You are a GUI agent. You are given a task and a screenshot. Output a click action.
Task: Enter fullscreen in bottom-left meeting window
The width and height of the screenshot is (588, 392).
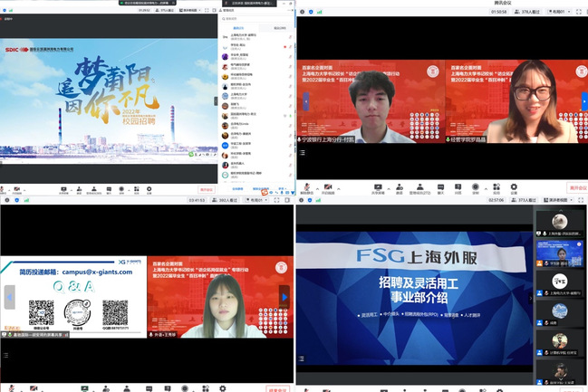tap(276, 200)
